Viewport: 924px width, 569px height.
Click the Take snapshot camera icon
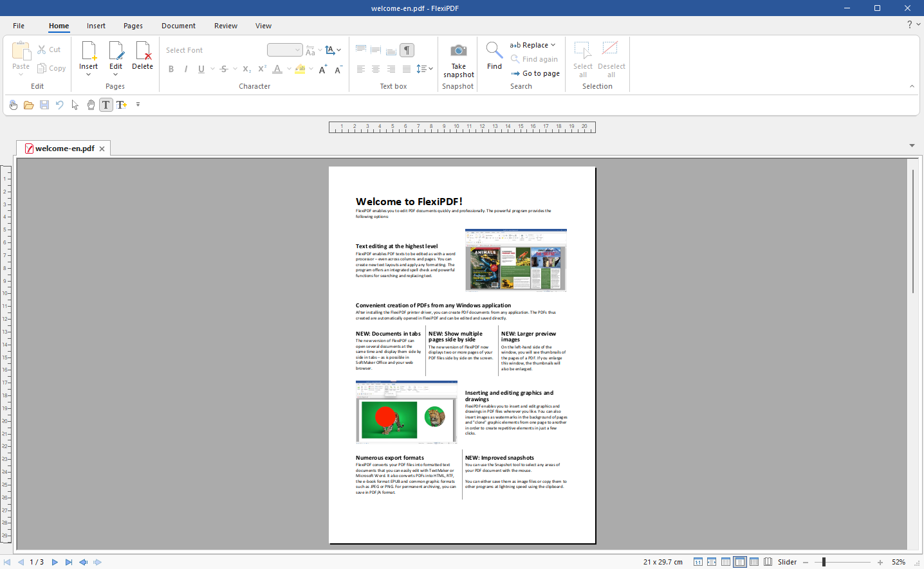pyautogui.click(x=458, y=51)
